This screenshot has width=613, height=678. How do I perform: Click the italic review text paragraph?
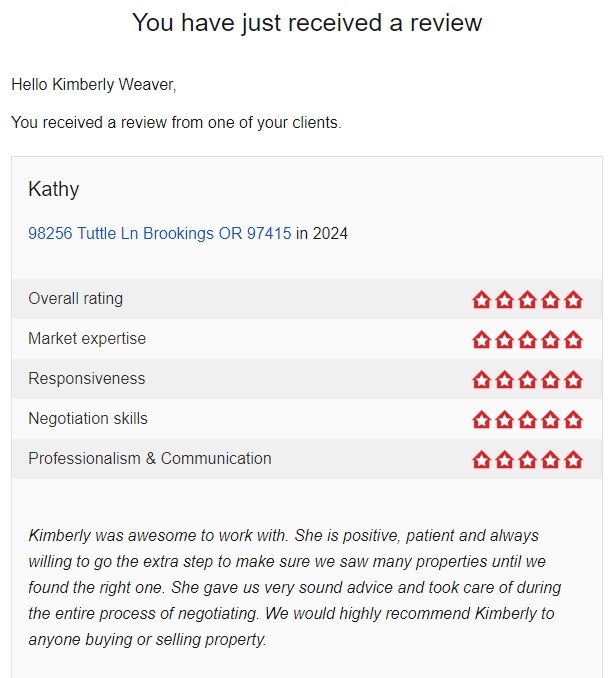294,587
